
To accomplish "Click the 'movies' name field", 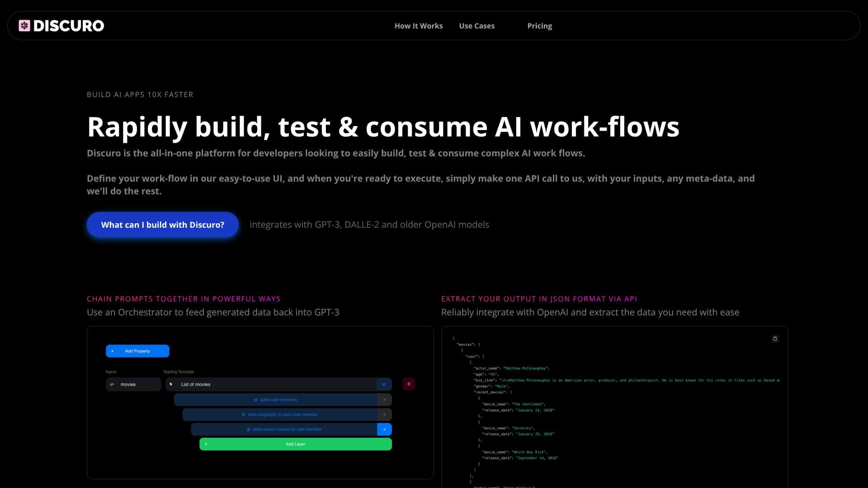I will (133, 385).
